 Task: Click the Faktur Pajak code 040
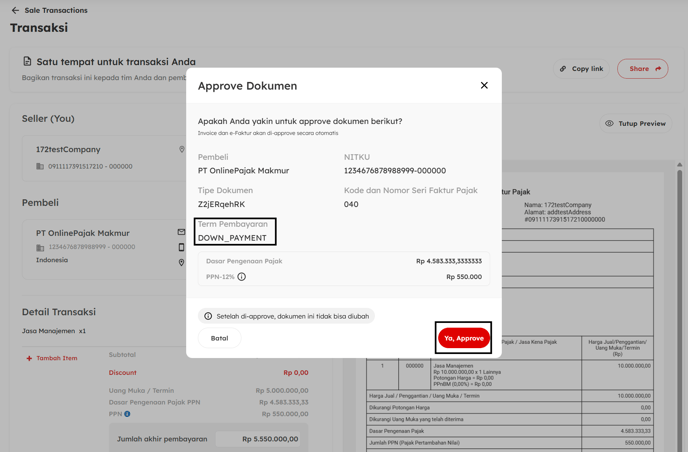(x=351, y=204)
